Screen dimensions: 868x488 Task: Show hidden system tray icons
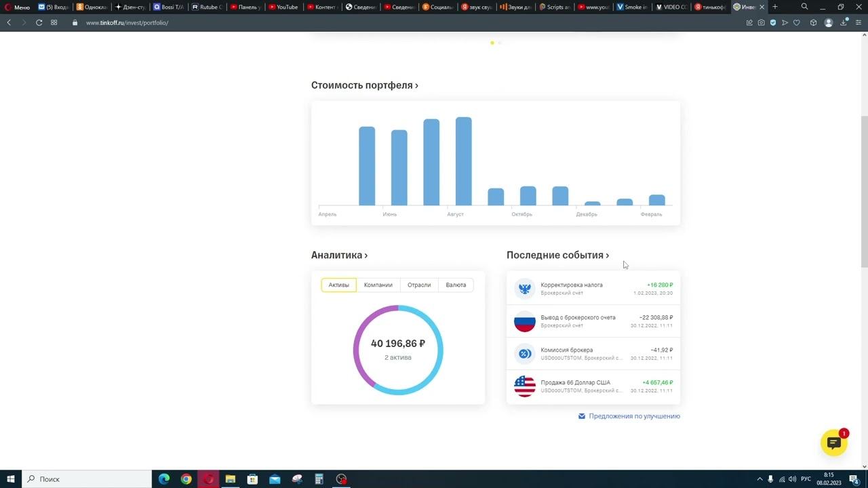tap(759, 479)
